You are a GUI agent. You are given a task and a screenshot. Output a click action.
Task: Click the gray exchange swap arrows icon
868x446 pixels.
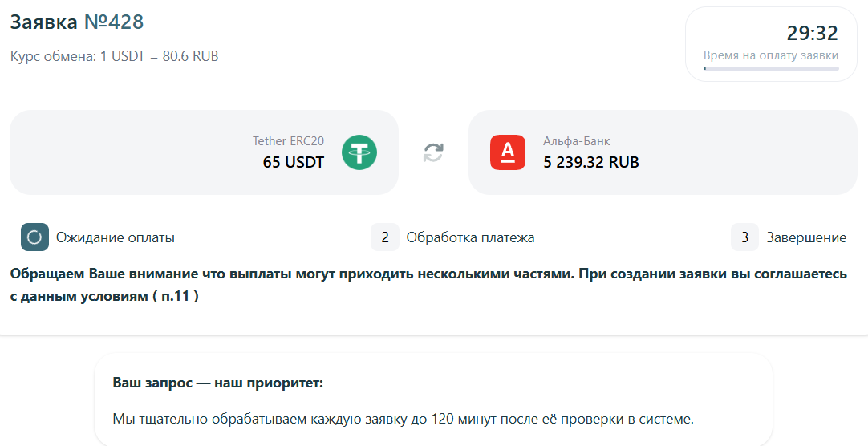[x=433, y=152]
